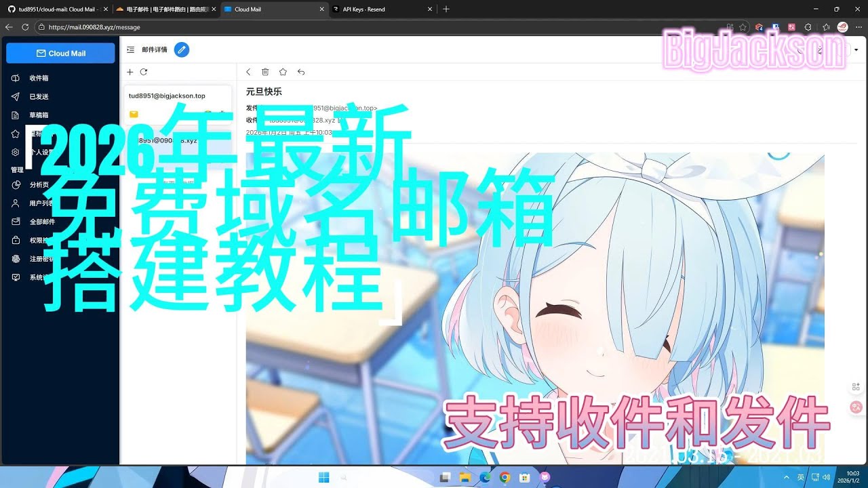Open Microsoft Store from the taskbar
The height and width of the screenshot is (488, 868).
point(524,477)
